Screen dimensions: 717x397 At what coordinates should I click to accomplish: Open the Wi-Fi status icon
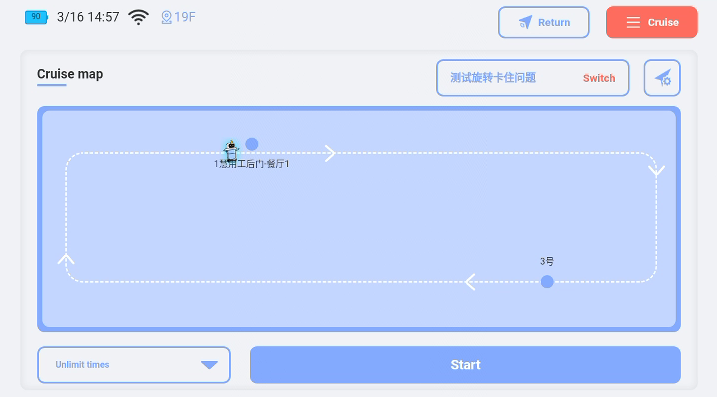pyautogui.click(x=139, y=17)
